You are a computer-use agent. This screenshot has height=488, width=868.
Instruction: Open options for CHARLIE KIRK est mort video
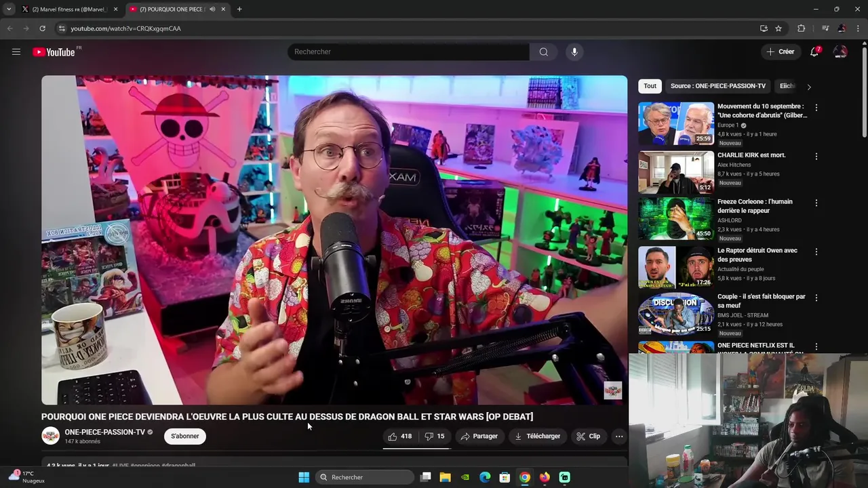816,157
